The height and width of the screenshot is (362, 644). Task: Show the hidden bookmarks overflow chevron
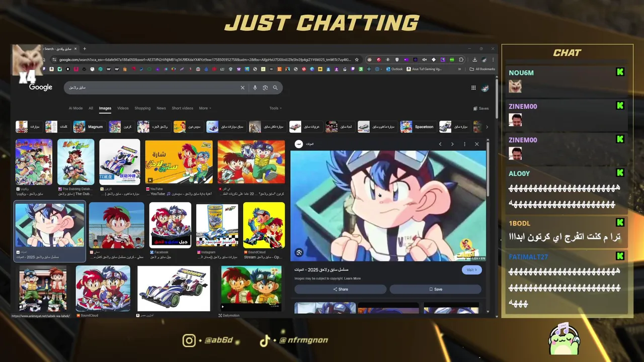[459, 69]
